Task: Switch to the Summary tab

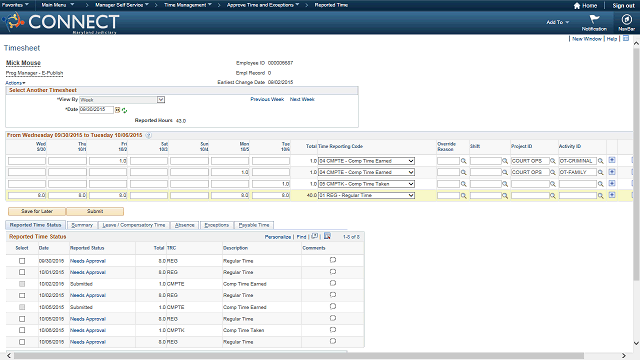Action: point(82,225)
